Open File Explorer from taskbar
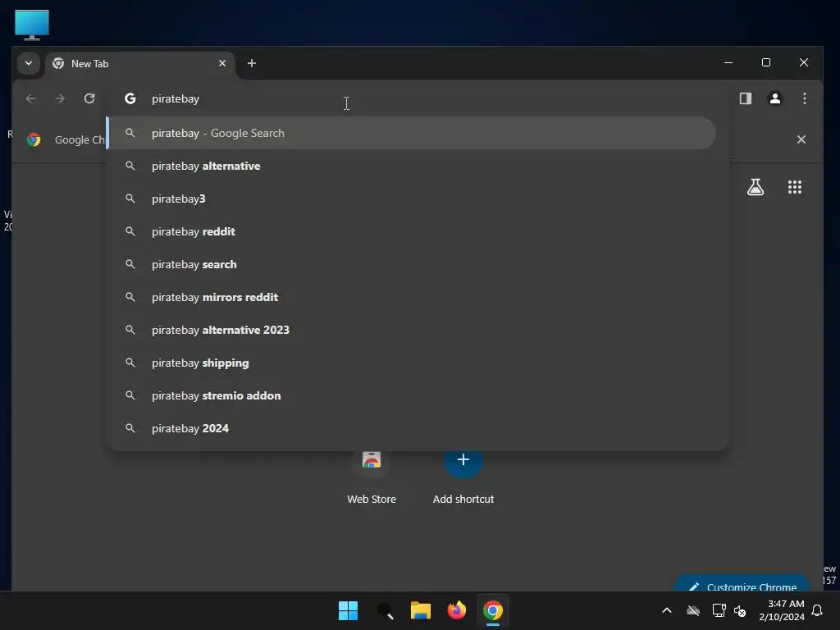Image resolution: width=840 pixels, height=630 pixels. click(421, 610)
